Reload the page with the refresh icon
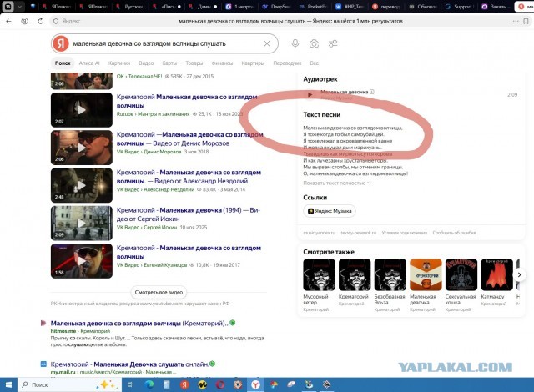534x392 pixels. point(41,21)
